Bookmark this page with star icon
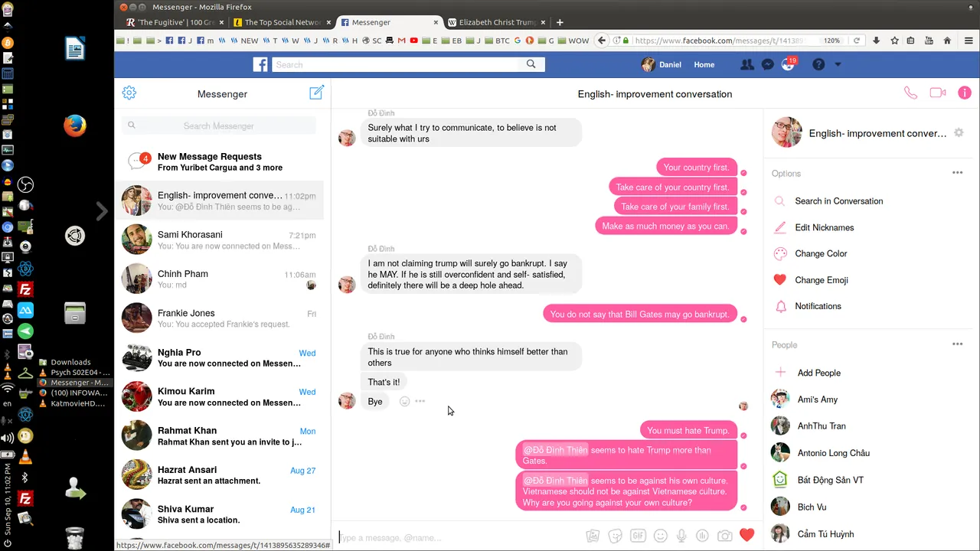 [894, 41]
